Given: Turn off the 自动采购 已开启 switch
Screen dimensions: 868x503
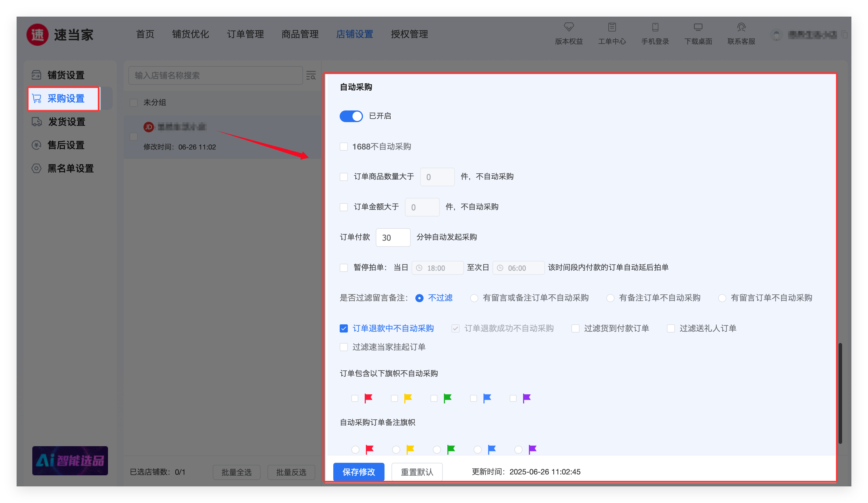Looking at the screenshot, I should point(351,116).
